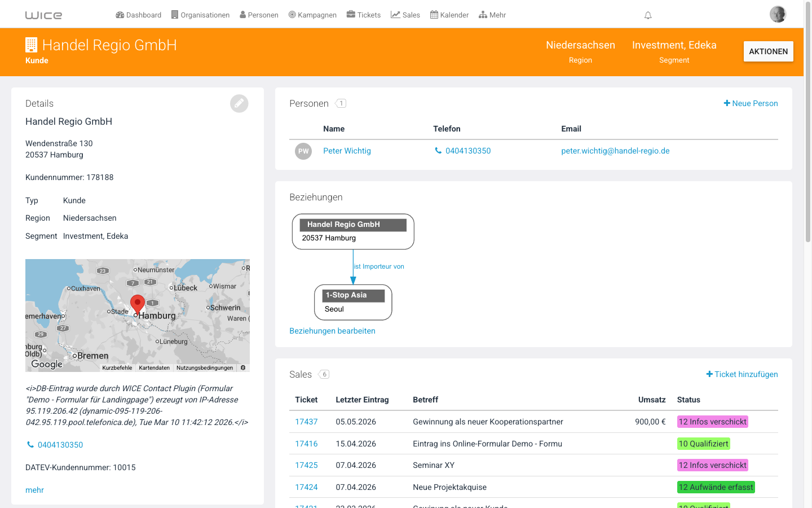Viewport: 812px width, 508px height.
Task: Open ticket 17424
Action: click(x=306, y=487)
